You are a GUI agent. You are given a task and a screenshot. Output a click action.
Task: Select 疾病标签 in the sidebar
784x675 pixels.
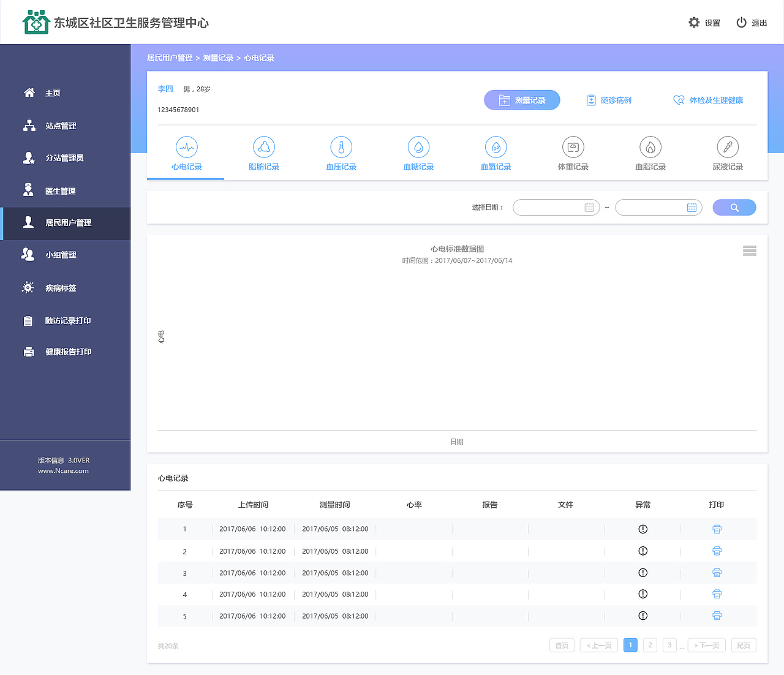pyautogui.click(x=61, y=287)
